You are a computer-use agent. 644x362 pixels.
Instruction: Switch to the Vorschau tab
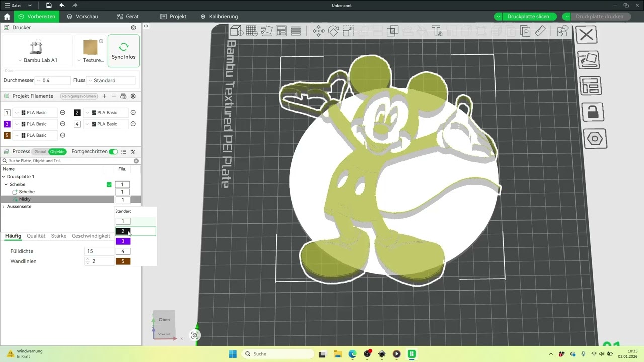click(x=83, y=17)
